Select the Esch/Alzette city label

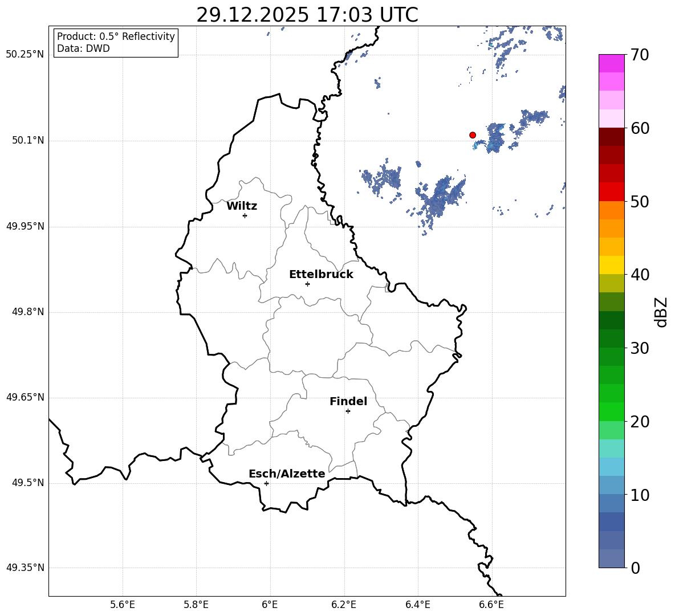[287, 474]
